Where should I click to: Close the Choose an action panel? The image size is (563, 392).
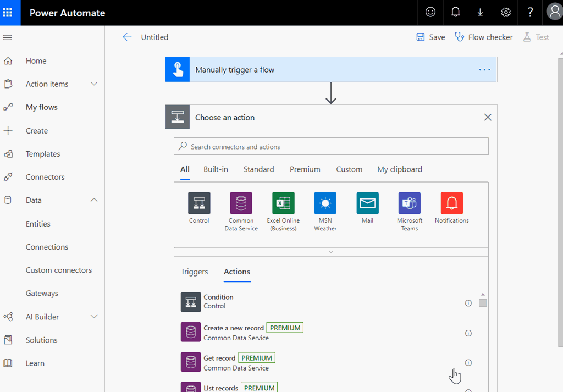tap(488, 118)
